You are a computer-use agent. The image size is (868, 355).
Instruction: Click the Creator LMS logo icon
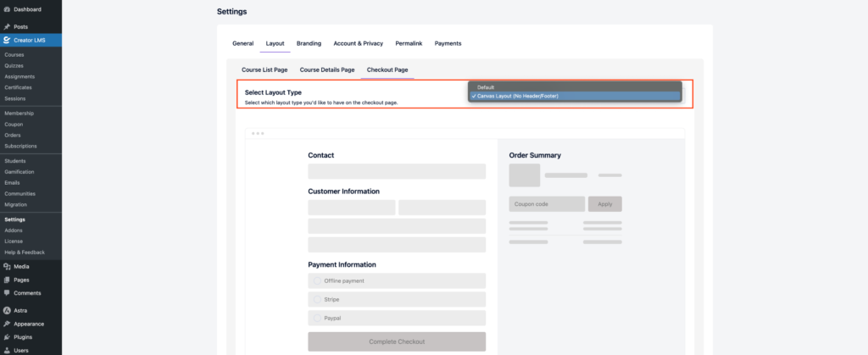7,40
